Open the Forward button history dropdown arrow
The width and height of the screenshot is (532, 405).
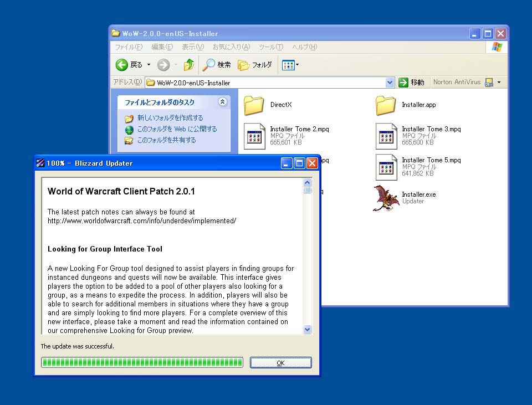point(176,64)
